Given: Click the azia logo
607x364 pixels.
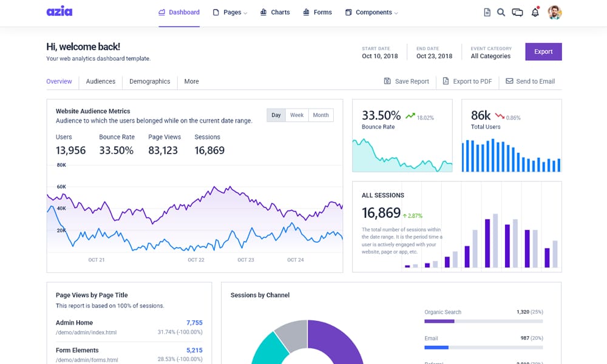Looking at the screenshot, I should pyautogui.click(x=59, y=12).
